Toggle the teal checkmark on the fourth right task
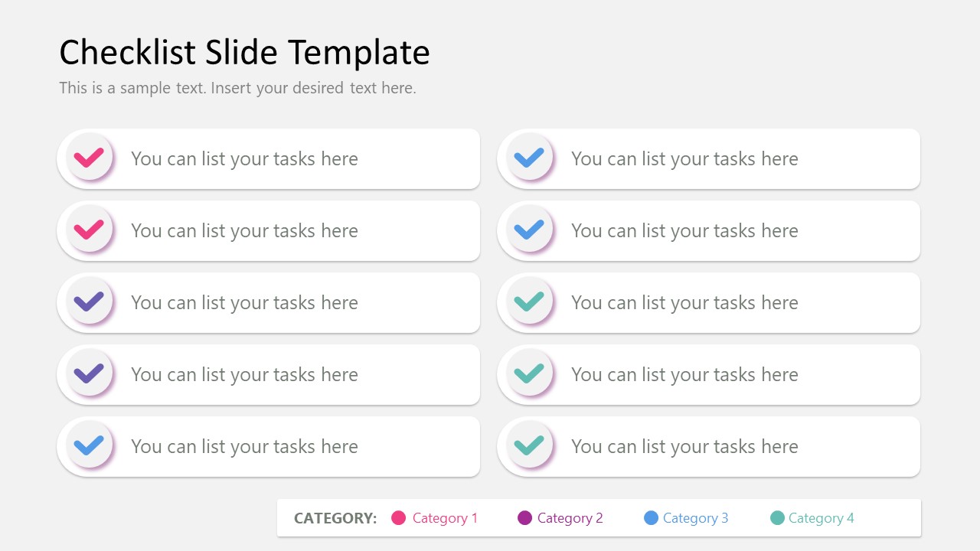This screenshot has width=980, height=551. [x=529, y=374]
